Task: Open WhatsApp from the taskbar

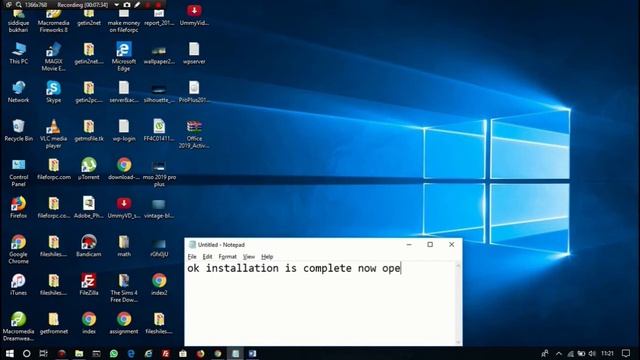Action: [x=113, y=353]
